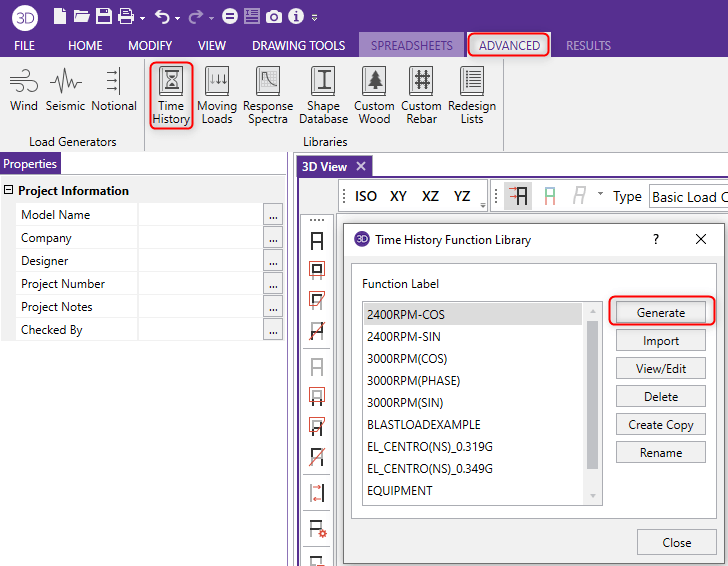Collapse the Project Information section
728x566 pixels.
pos(9,191)
